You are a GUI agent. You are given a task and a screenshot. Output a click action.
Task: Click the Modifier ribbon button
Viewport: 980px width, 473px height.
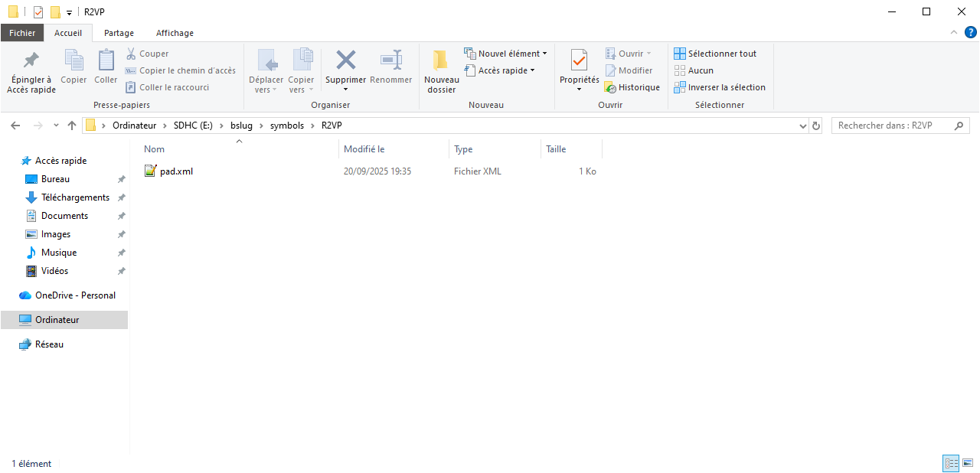coord(628,70)
